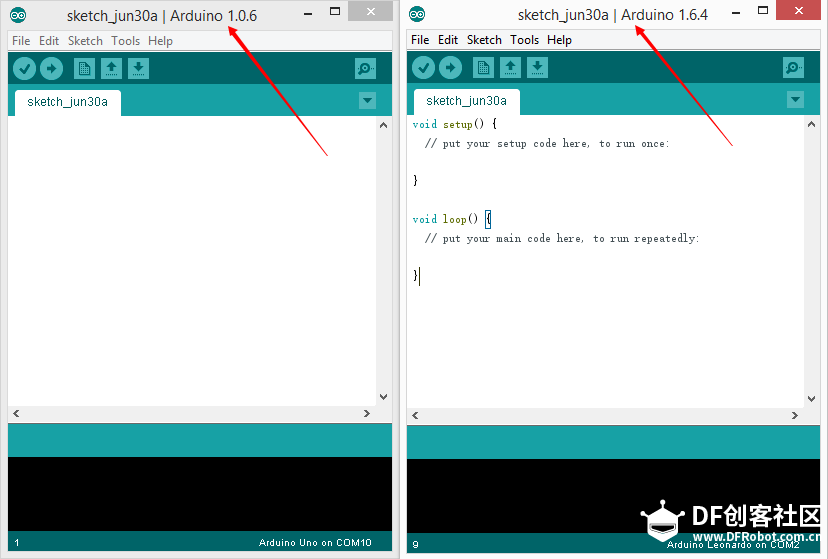Maximize the Arduino 1.0.6 window
Screen dimensions: 828x559
[335, 12]
